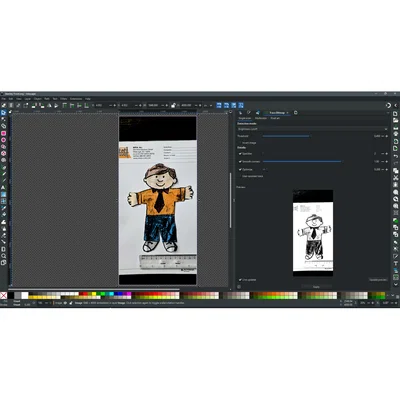The width and height of the screenshot is (400, 400).
Task: Switch to Pixel art tab
Action: click(275, 118)
